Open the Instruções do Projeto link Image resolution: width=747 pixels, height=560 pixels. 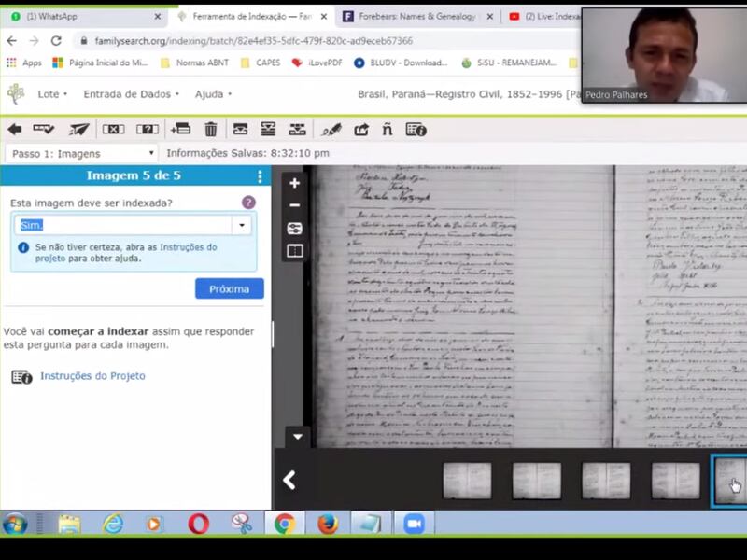click(92, 376)
